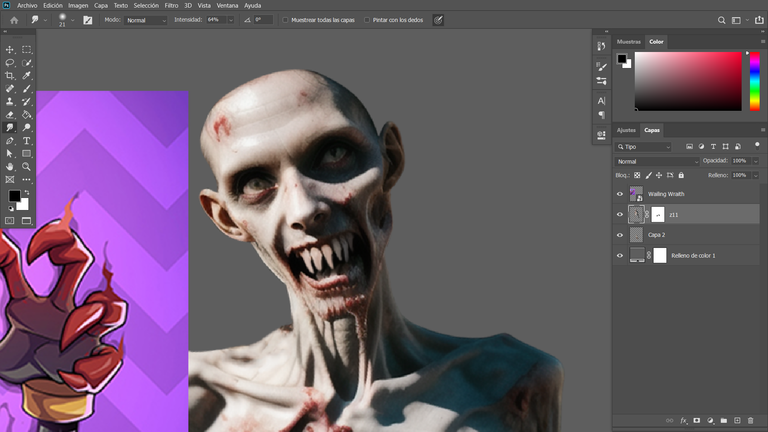
Task: Select the Eyedropper tool
Action: tap(26, 75)
